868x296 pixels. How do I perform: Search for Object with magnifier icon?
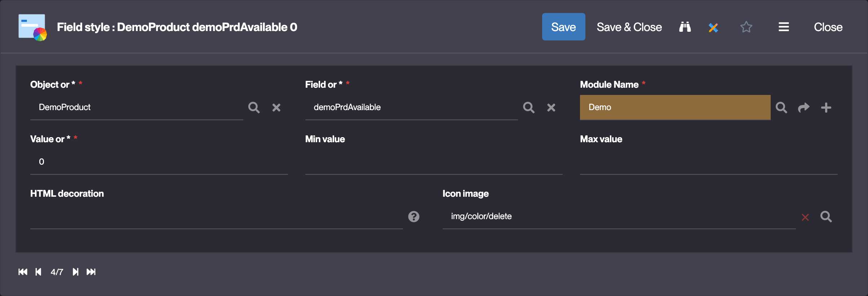[x=254, y=108]
